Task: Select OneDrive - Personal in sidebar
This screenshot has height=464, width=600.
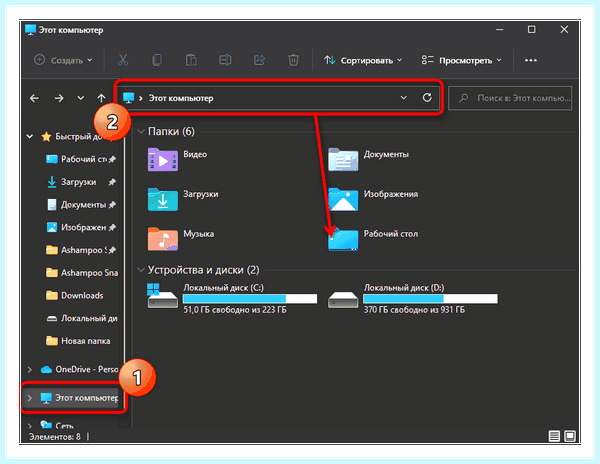Action: click(x=80, y=370)
